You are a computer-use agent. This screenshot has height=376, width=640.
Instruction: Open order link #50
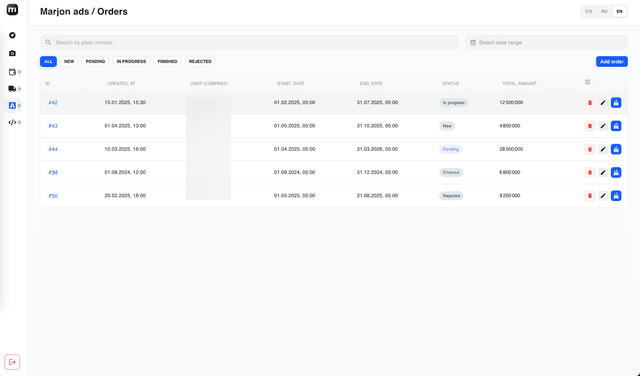tap(53, 196)
